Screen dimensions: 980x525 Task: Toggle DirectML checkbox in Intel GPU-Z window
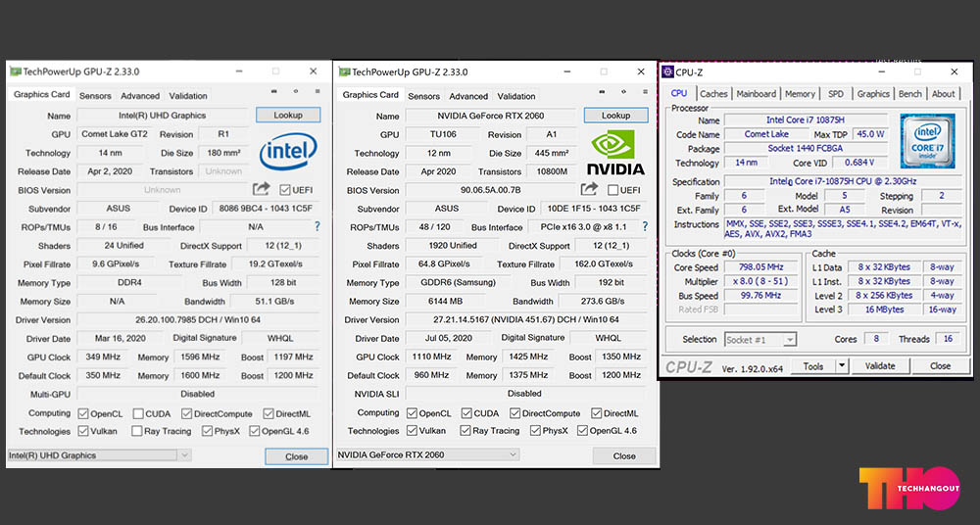(269, 413)
